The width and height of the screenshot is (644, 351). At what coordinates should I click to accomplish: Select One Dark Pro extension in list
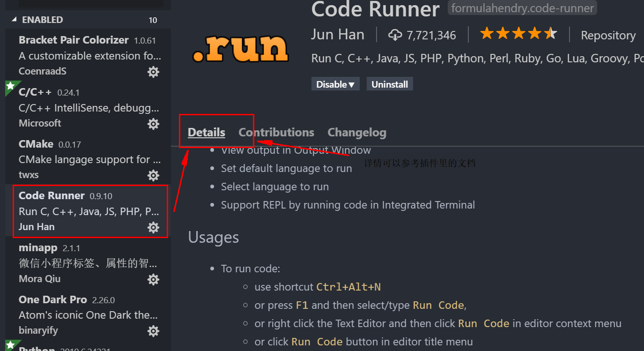88,314
